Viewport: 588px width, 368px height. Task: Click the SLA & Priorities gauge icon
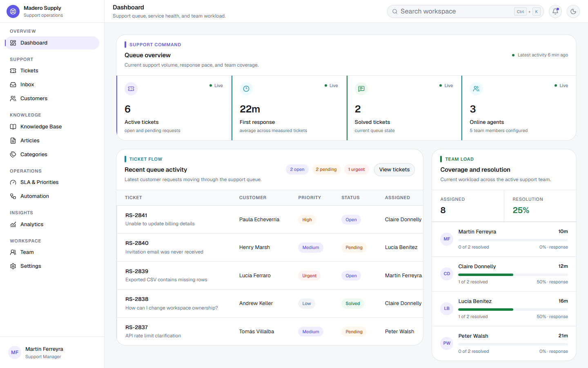pyautogui.click(x=13, y=182)
